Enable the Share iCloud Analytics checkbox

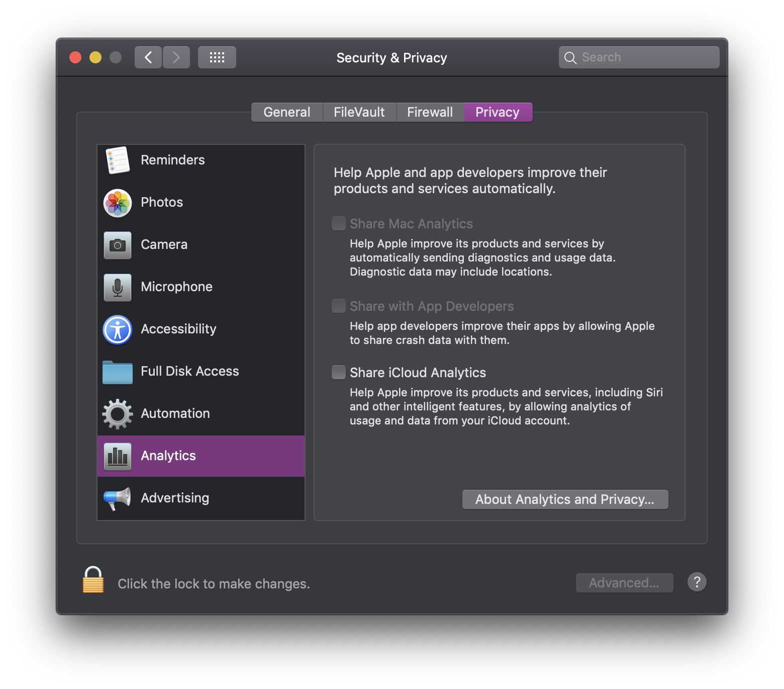click(x=339, y=372)
